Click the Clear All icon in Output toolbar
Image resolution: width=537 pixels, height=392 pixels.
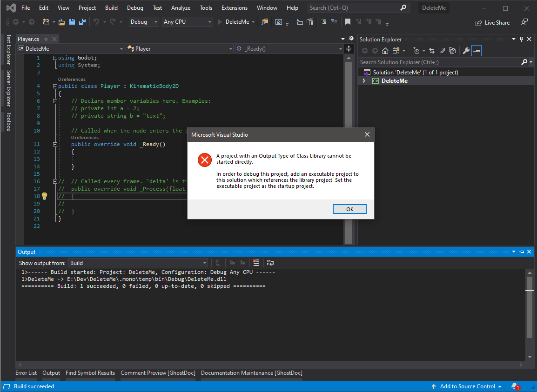click(x=256, y=263)
